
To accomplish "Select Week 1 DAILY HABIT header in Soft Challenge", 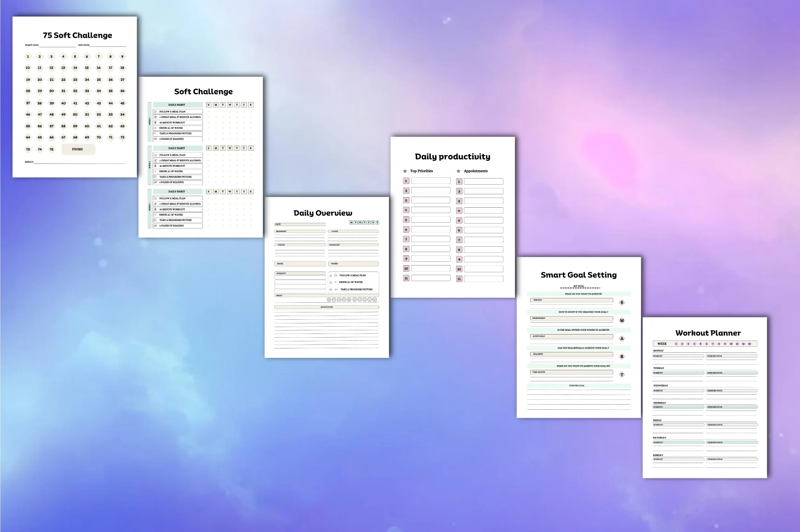I will tap(177, 105).
